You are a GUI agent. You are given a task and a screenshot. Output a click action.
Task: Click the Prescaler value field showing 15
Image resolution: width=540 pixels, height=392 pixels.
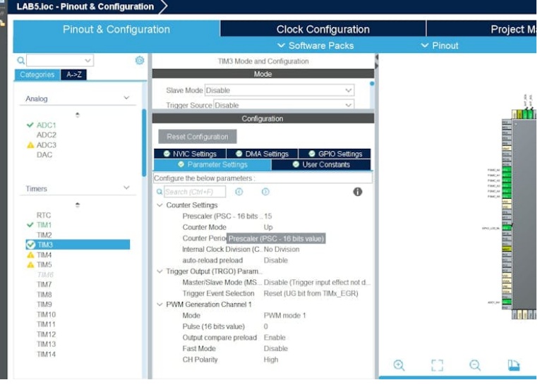coord(268,216)
